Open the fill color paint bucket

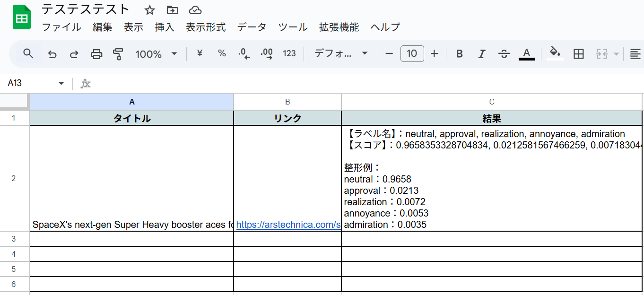coord(555,53)
